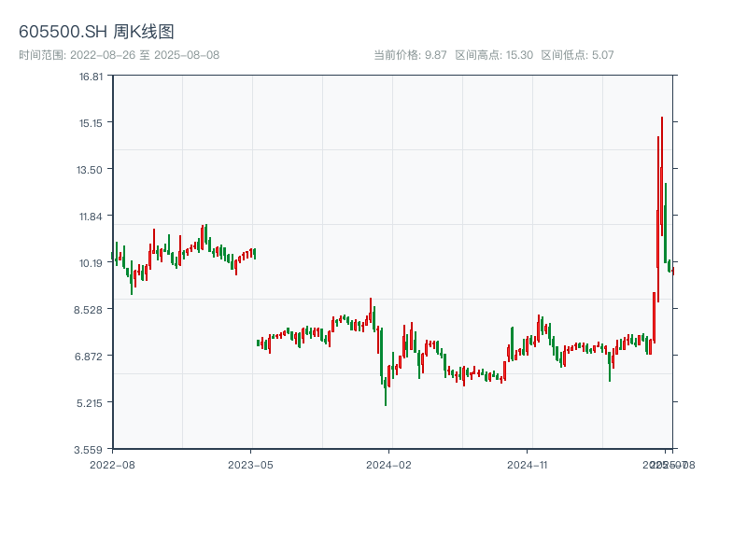Screen dimensions: 747x560
Task: Click the 2024-02 x-axis date label
Action: click(389, 464)
